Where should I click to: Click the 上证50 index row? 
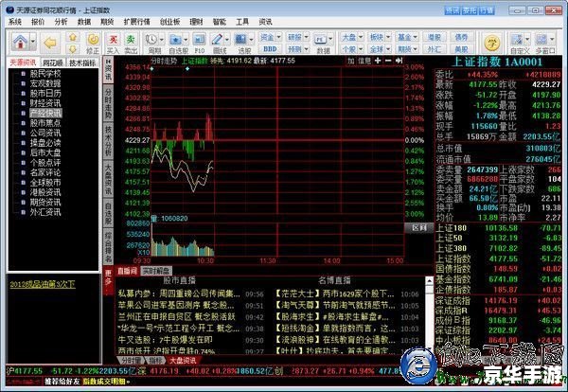[x=498, y=238]
